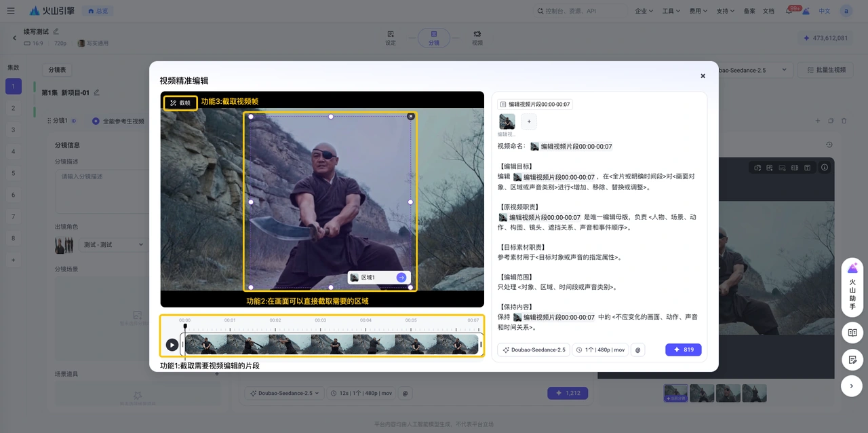
Task: Open the book documentation floating icon
Action: (852, 333)
